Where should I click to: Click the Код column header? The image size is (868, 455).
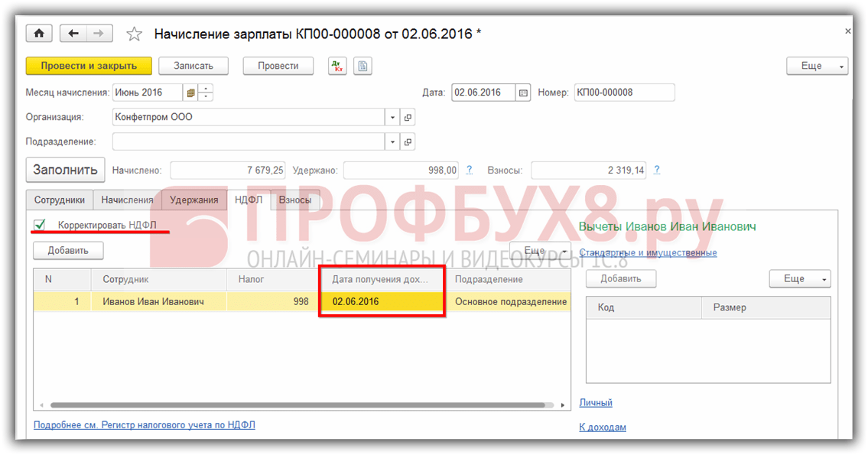pyautogui.click(x=644, y=307)
